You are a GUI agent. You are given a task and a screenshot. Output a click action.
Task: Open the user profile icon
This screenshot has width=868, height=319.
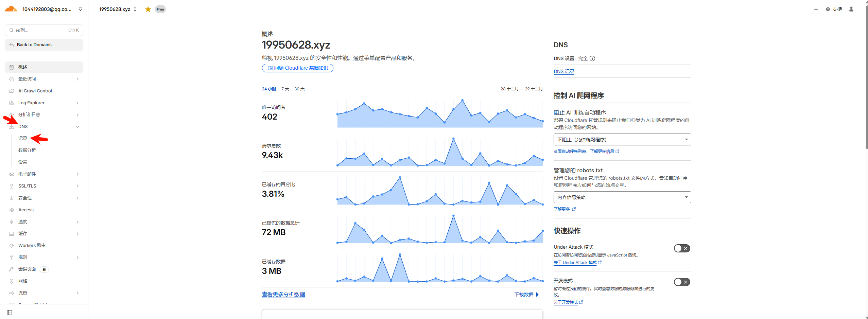click(851, 9)
